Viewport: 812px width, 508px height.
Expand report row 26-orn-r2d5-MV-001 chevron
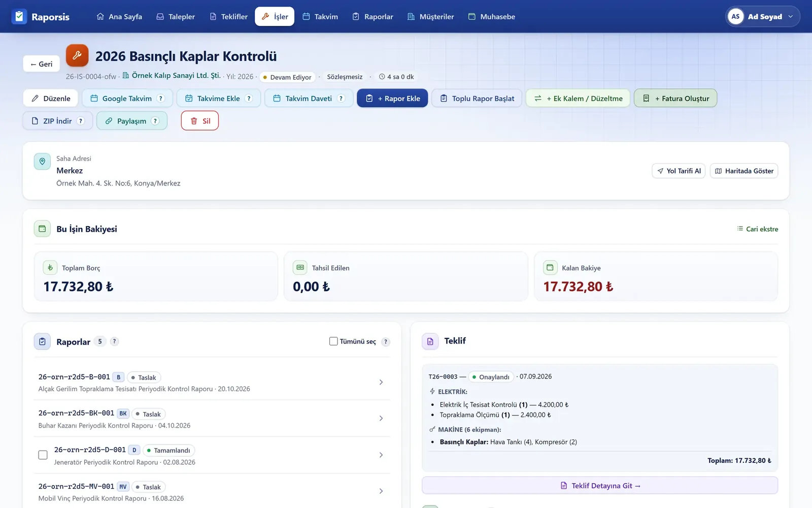[381, 491]
